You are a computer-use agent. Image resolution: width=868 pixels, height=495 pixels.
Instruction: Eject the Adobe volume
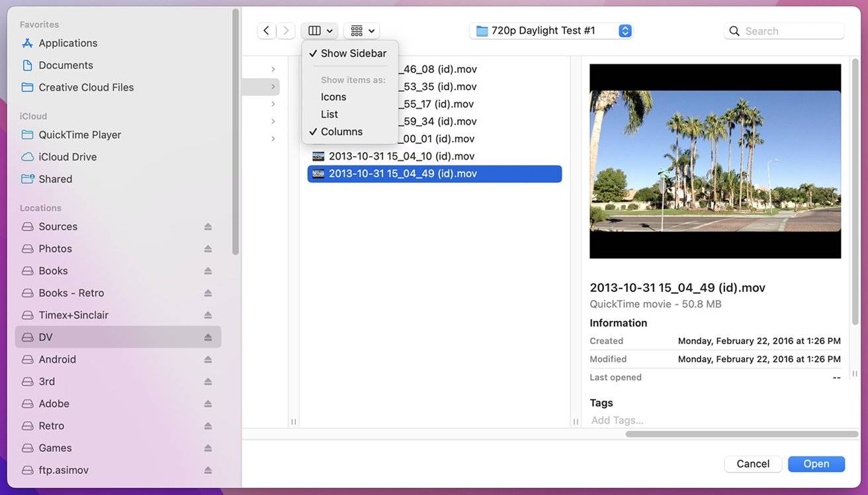[x=208, y=404]
